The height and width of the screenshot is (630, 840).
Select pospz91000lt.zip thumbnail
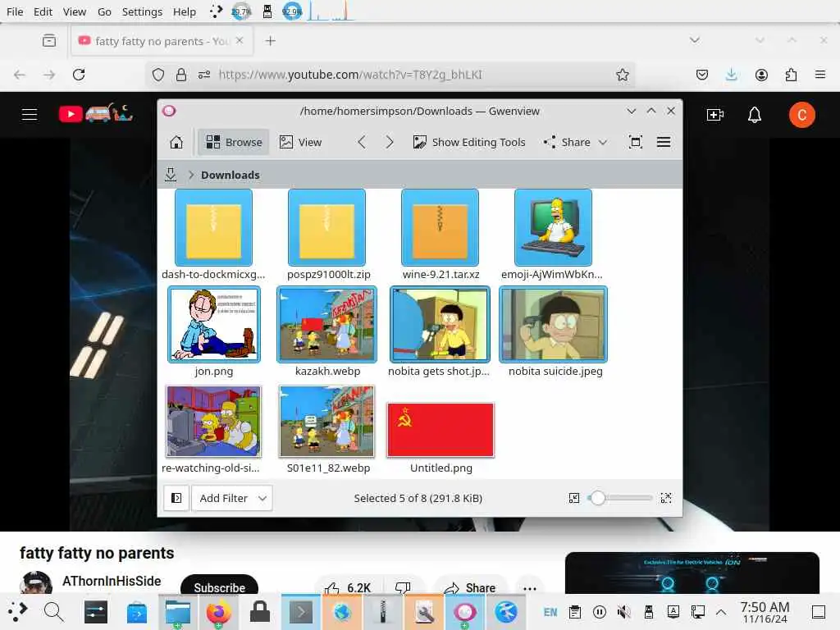coord(326,227)
